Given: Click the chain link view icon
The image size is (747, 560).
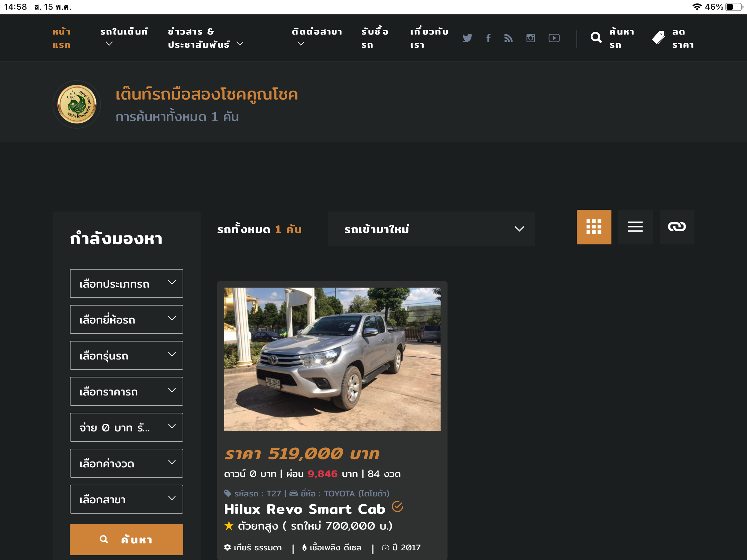Looking at the screenshot, I should click(x=677, y=227).
